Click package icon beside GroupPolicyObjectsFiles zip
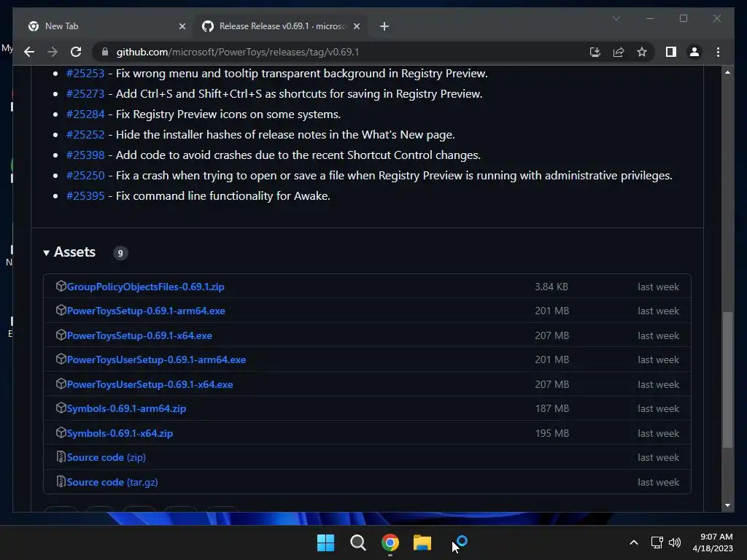This screenshot has height=560, width=747. (x=61, y=286)
